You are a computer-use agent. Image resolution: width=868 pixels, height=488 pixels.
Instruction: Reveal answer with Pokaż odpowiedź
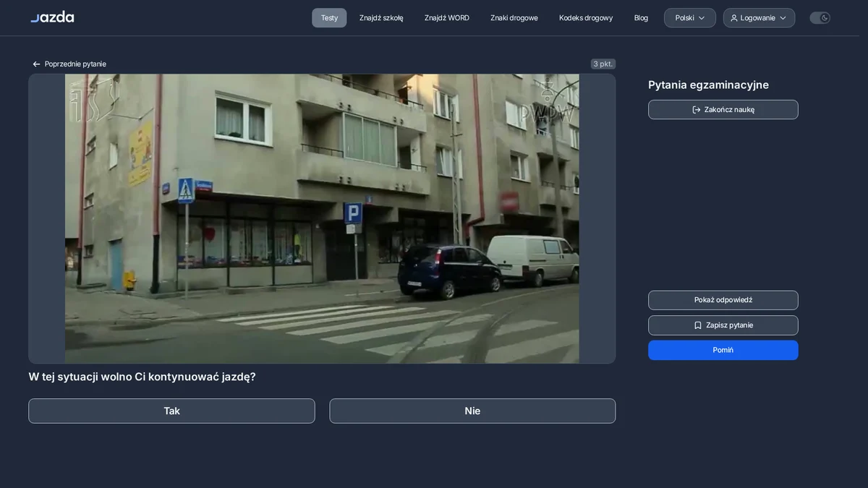coord(723,300)
